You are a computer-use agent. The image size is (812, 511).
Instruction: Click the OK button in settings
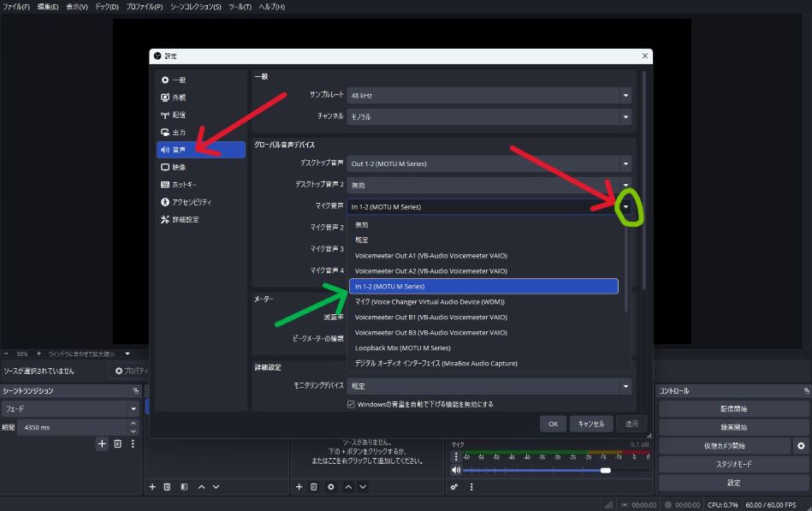tap(553, 424)
